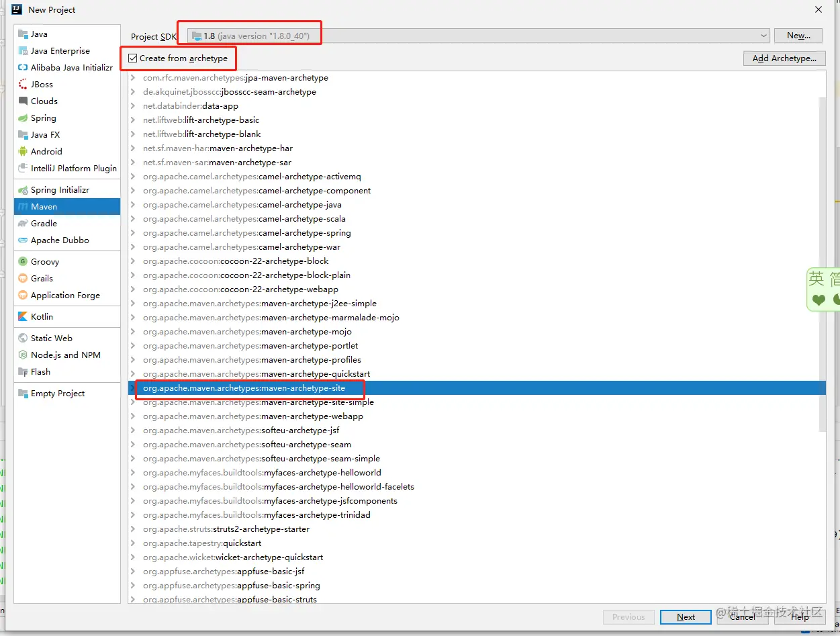
Task: Click the New... SDK button
Action: [x=799, y=36]
